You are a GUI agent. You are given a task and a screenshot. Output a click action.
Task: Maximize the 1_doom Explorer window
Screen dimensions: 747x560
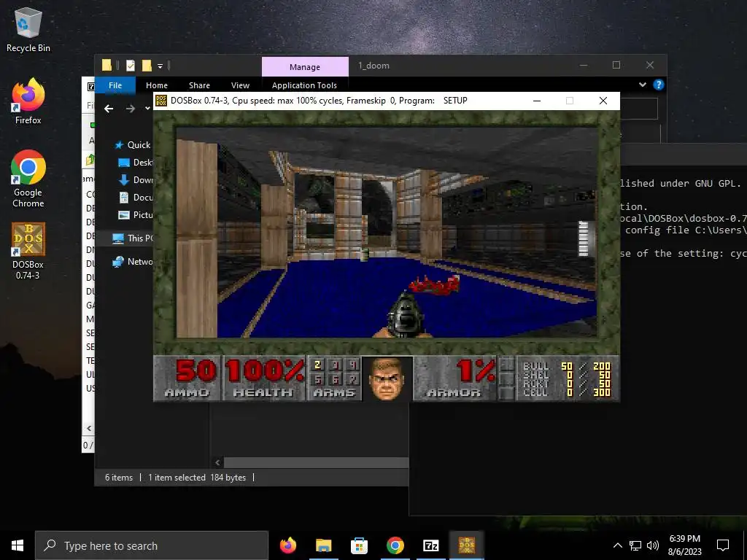[x=616, y=65]
